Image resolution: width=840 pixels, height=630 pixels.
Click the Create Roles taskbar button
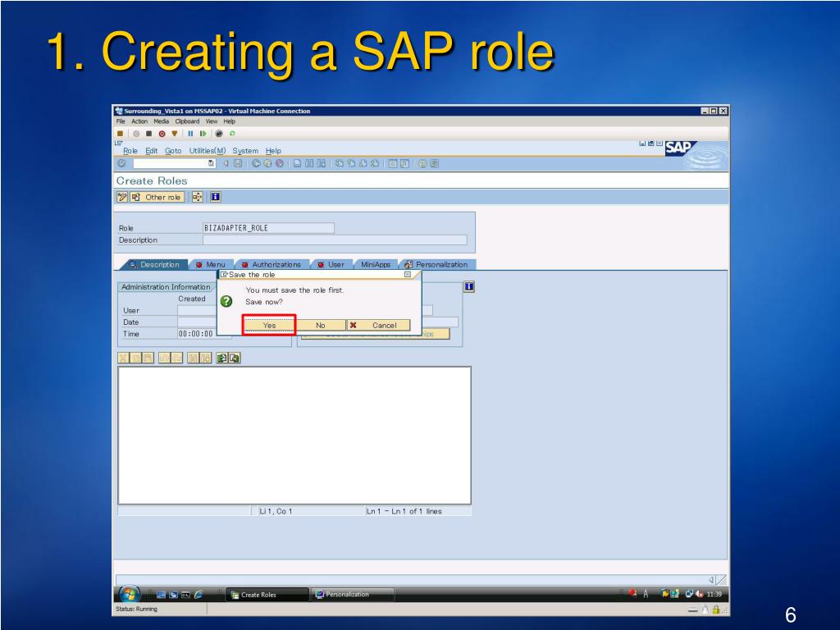pyautogui.click(x=268, y=595)
